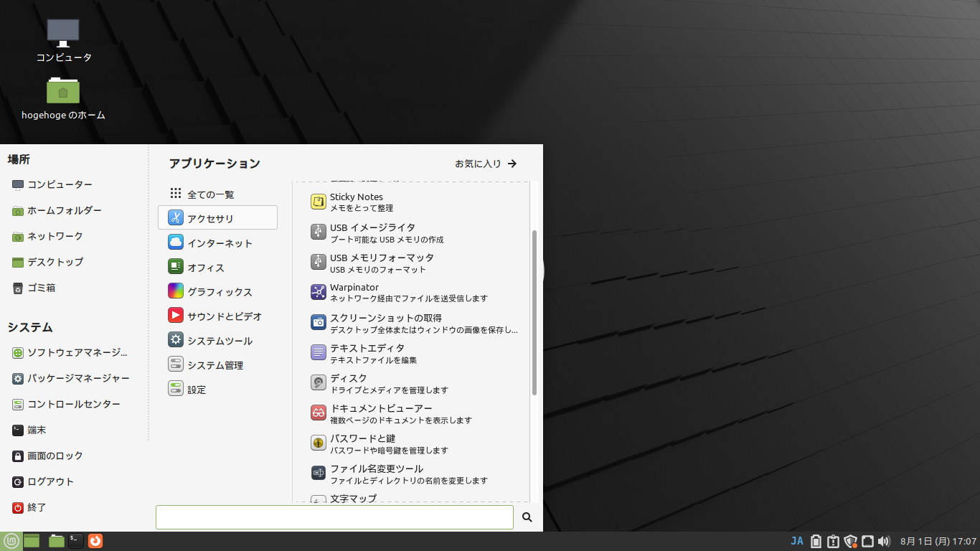
Task: Click the network tray icon
Action: [x=867, y=541]
